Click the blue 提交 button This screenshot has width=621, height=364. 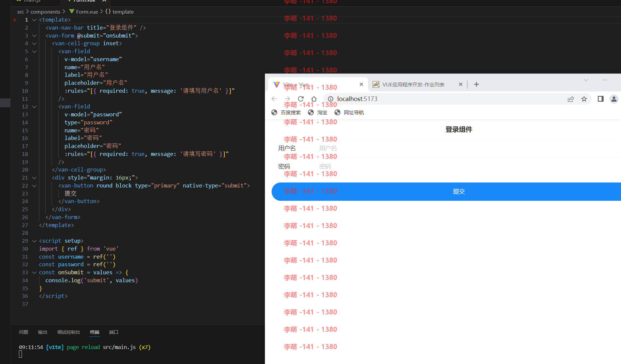coord(446,191)
